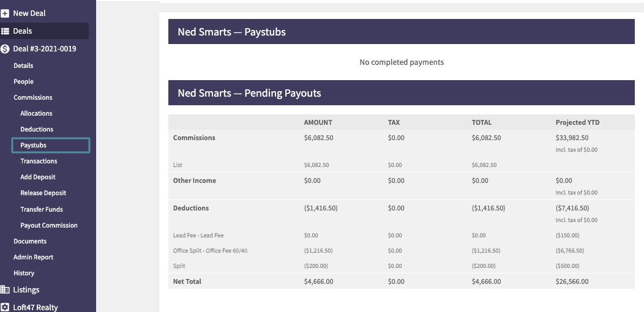Click the Loft47 Realty gear icon
This screenshot has height=312, width=644.
coord(5,307)
